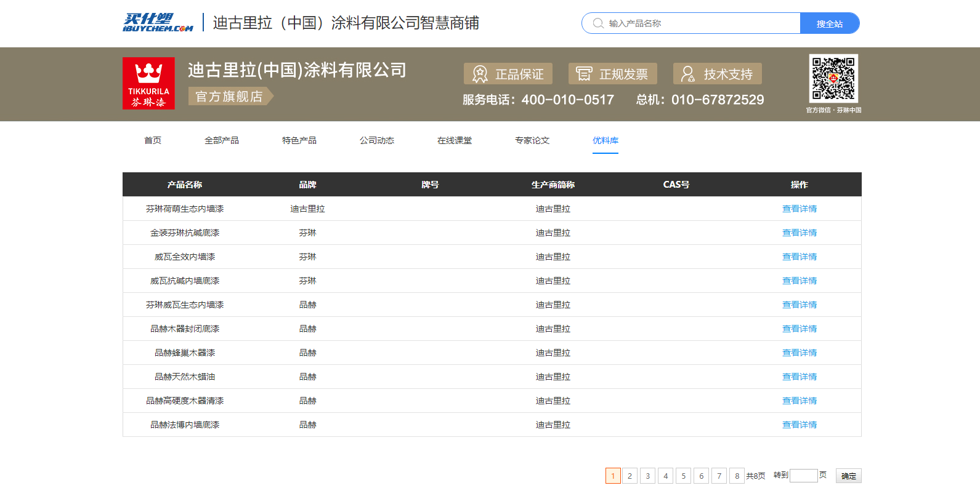Screen dimensions: 980x496
Task: Click the WeChat QR code image
Action: point(833,79)
